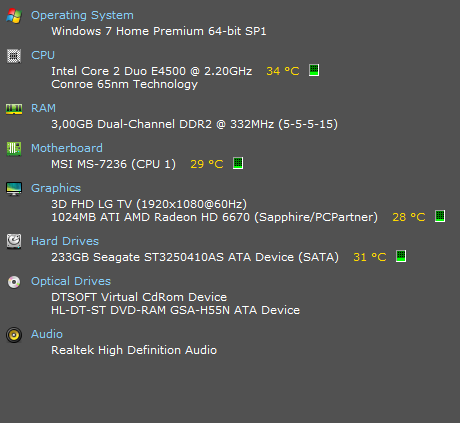Image resolution: width=460 pixels, height=423 pixels.
Task: Open the Graphics section heading
Action: [x=56, y=188]
